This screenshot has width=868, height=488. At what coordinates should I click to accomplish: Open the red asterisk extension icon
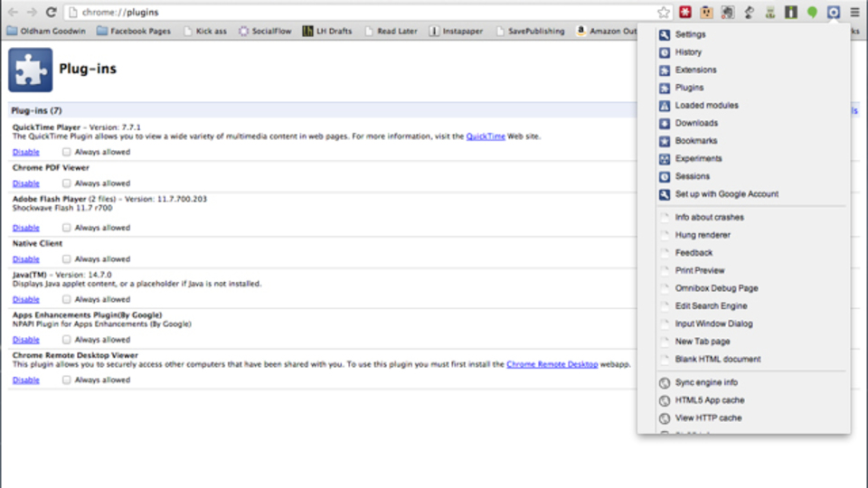point(685,12)
